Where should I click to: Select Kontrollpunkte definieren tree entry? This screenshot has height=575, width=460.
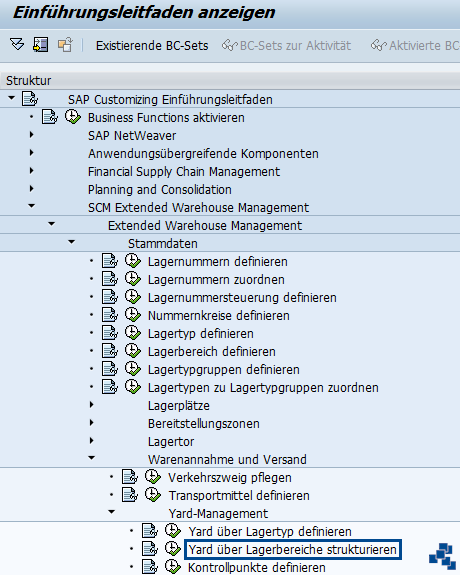tap(257, 567)
